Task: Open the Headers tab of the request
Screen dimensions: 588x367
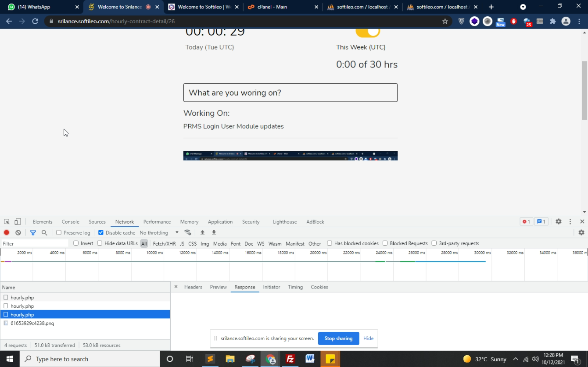Action: pyautogui.click(x=193, y=287)
